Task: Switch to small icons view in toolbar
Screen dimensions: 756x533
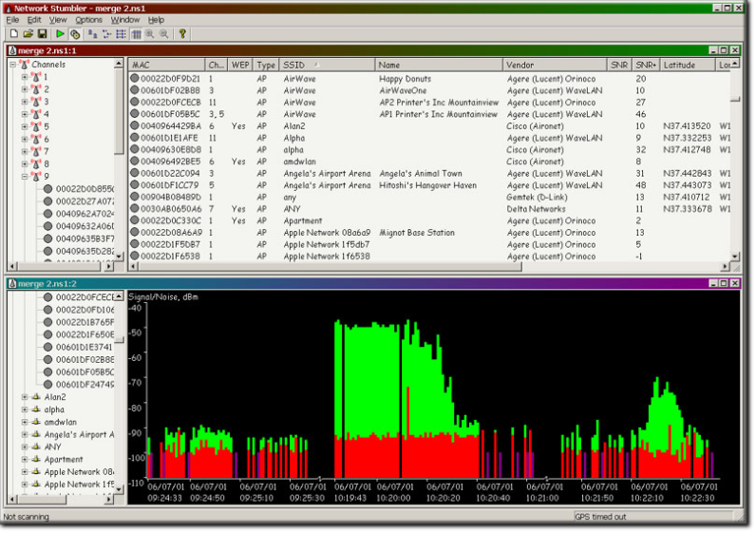Action: pyautogui.click(x=106, y=34)
